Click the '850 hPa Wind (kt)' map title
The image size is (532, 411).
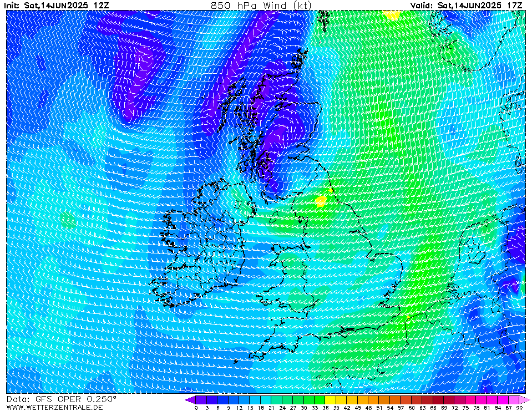(261, 5)
